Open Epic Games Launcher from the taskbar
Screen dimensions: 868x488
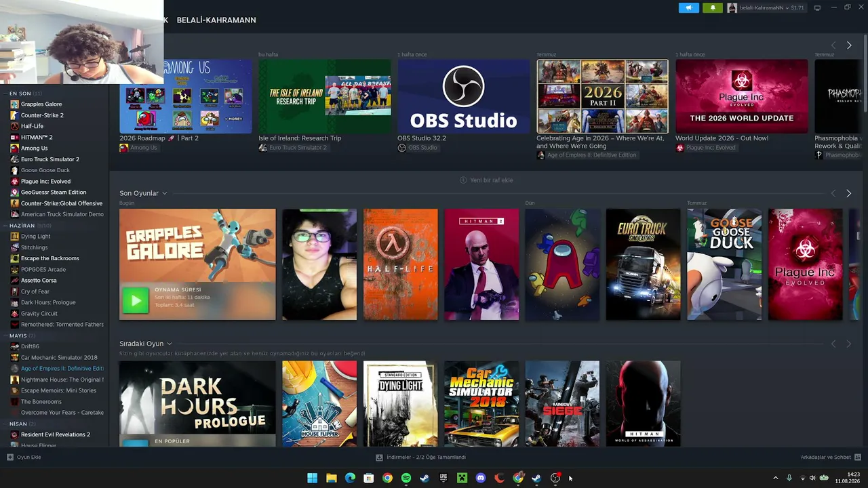coord(443,479)
